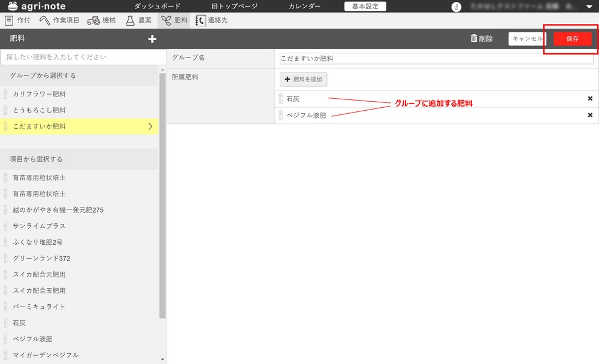Click the 所属肥料 label
599x364 pixels.
(x=185, y=77)
